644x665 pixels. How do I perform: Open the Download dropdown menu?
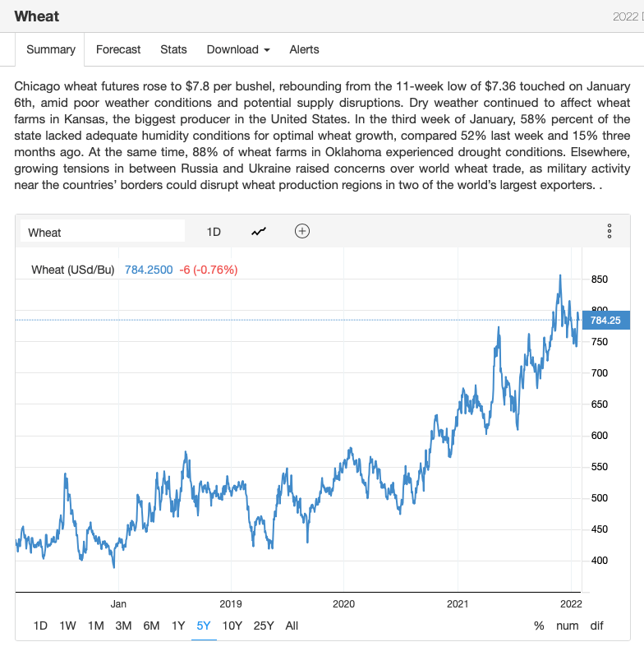point(238,49)
